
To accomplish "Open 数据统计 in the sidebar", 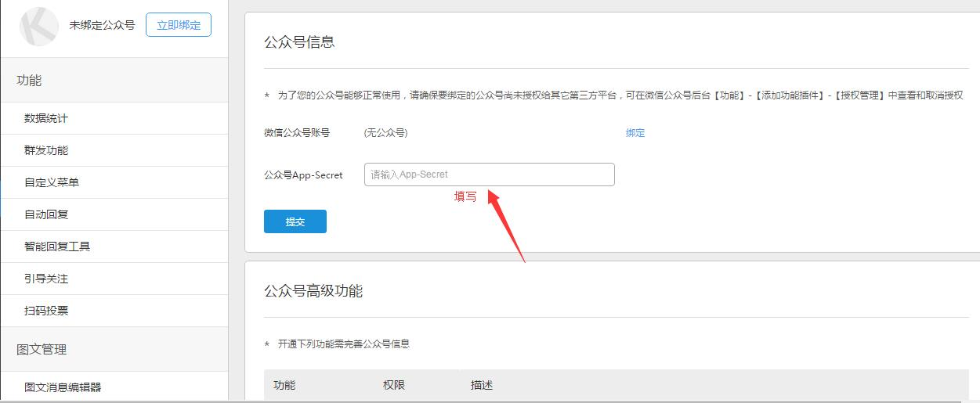I will [x=46, y=118].
